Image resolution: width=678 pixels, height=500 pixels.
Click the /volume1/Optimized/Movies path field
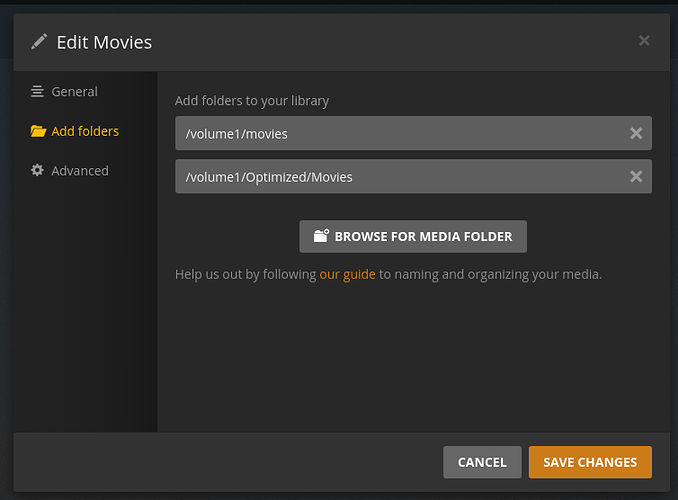click(x=413, y=176)
